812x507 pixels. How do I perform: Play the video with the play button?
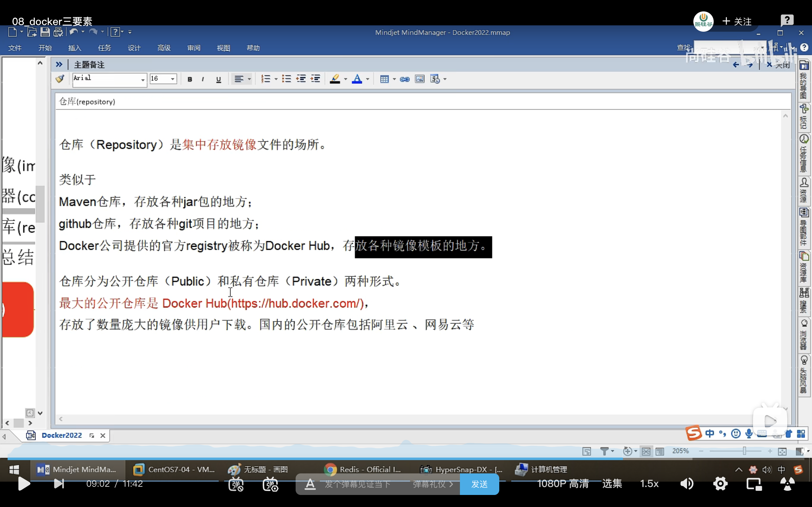tap(23, 484)
